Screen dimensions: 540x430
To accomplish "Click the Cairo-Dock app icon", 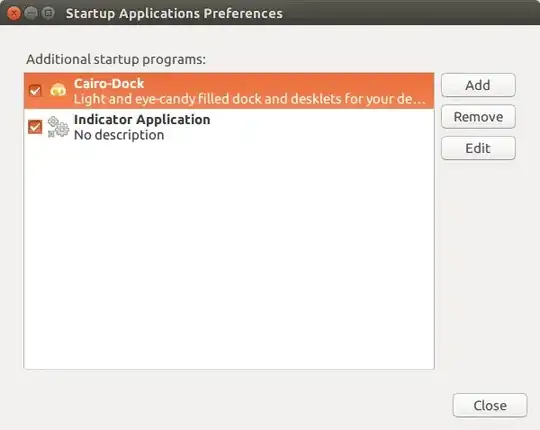I will [x=58, y=90].
